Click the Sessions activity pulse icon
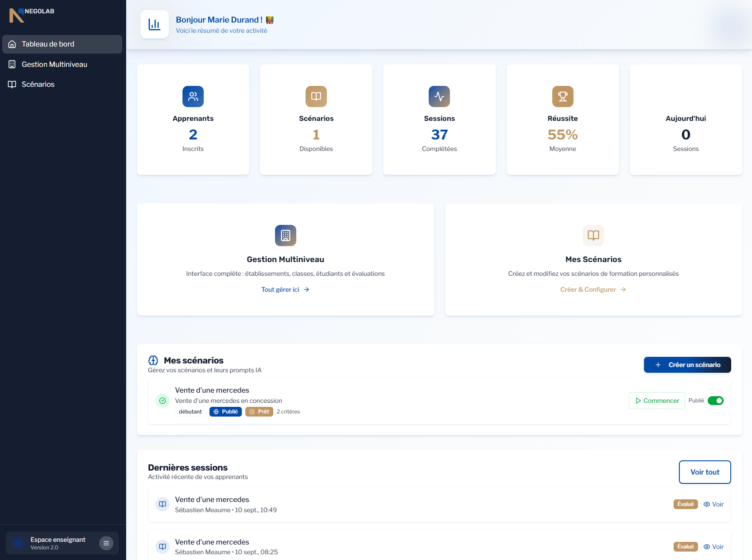This screenshot has height=560, width=752. coord(439,97)
